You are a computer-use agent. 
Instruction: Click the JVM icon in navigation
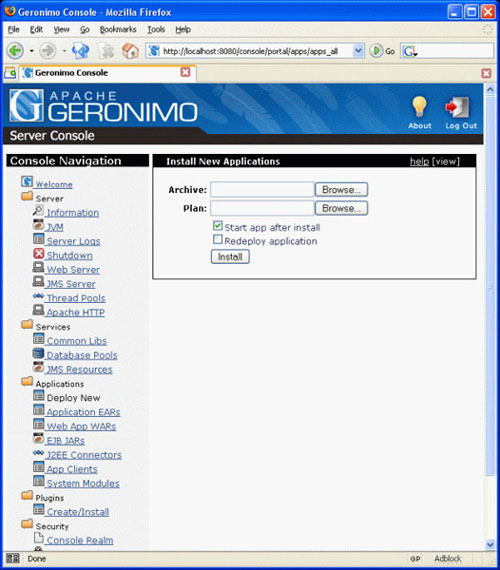[x=38, y=225]
